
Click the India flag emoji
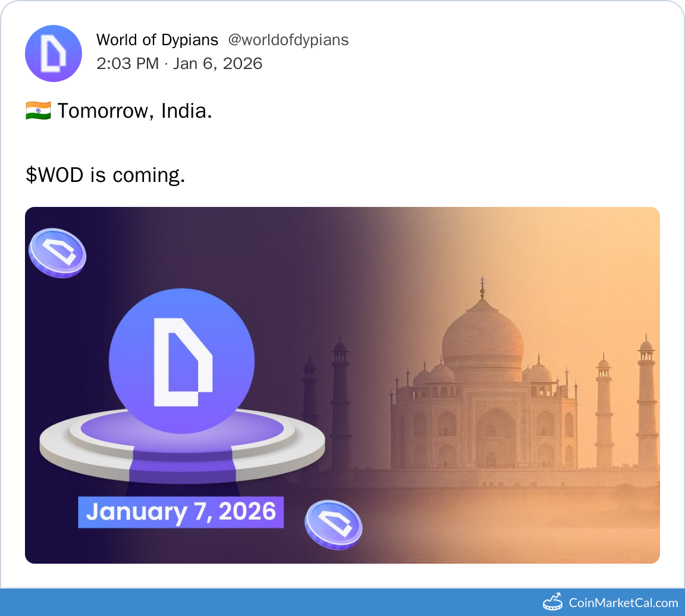tap(37, 111)
